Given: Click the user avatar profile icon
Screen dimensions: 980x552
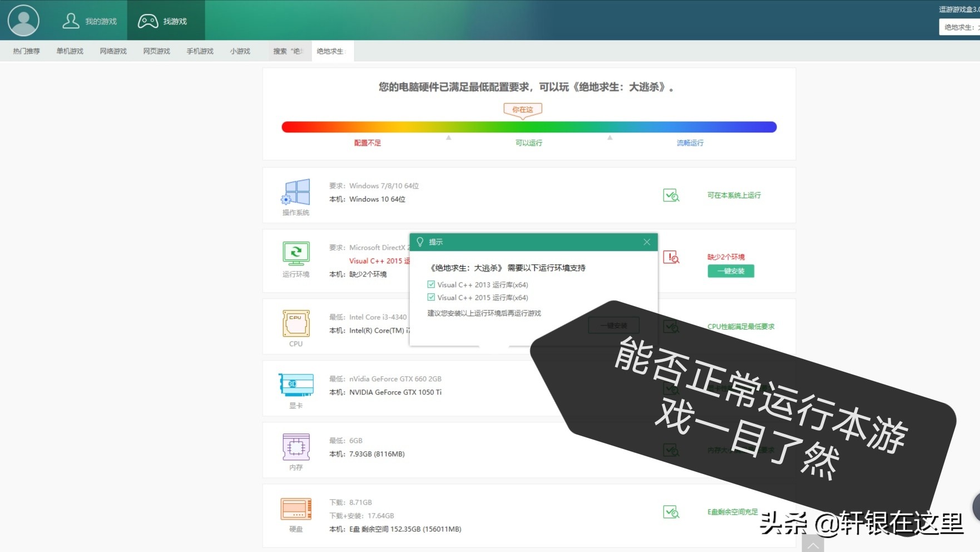Looking at the screenshot, I should point(23,21).
